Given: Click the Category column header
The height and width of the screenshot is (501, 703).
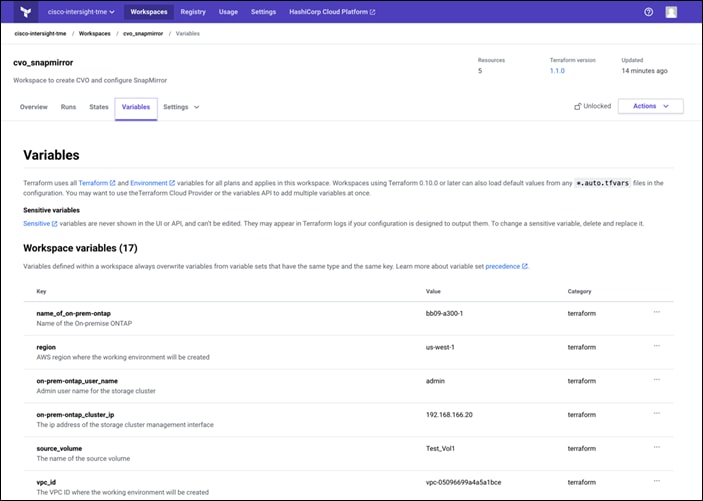Looking at the screenshot, I should 579,292.
